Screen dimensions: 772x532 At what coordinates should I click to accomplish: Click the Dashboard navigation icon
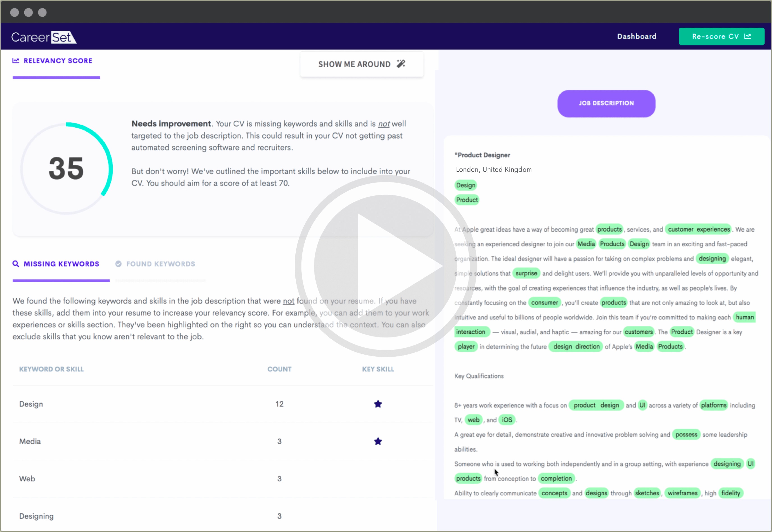coord(637,36)
